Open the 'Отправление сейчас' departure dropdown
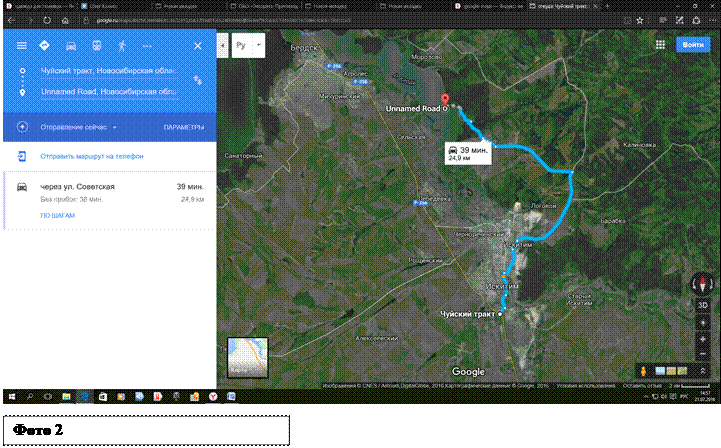Screen dimensions: 721x448 pyautogui.click(x=78, y=127)
